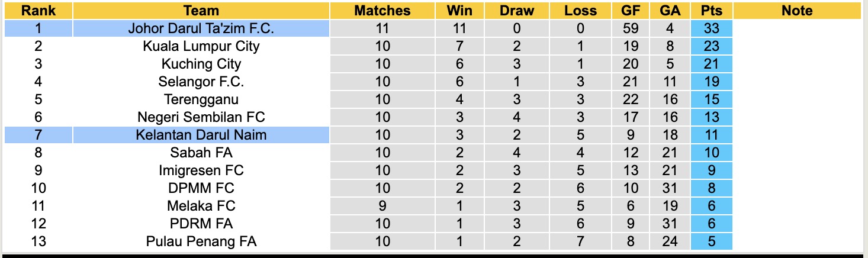The width and height of the screenshot is (868, 258).
Task: Select the Note column header
Action: click(x=797, y=11)
